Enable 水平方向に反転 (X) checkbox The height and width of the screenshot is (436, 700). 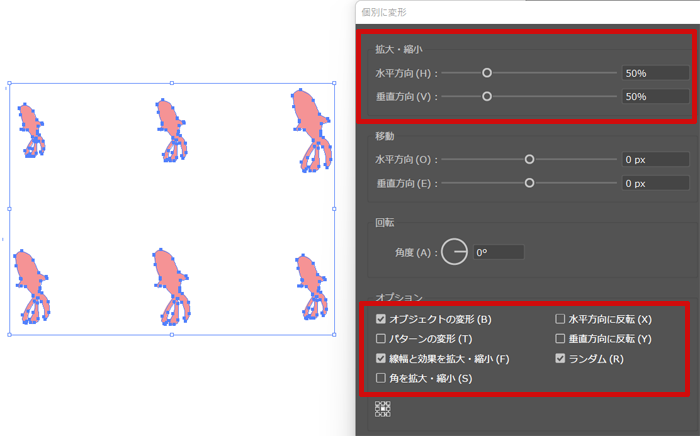560,319
